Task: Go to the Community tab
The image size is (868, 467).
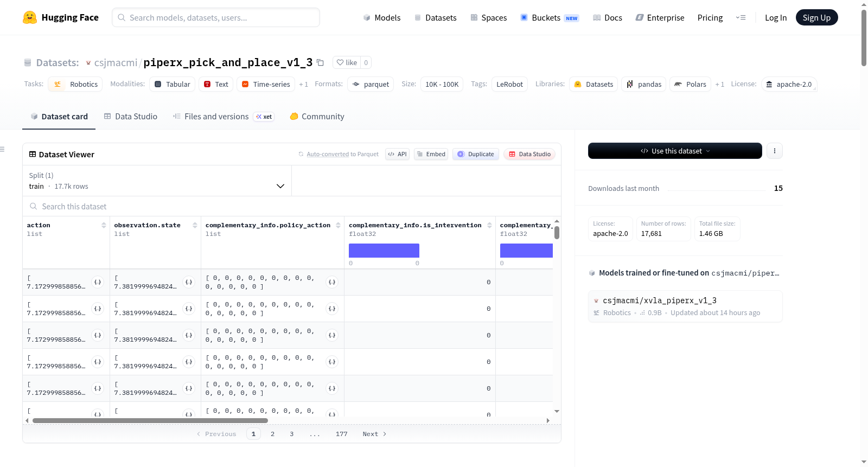Action: pyautogui.click(x=317, y=117)
